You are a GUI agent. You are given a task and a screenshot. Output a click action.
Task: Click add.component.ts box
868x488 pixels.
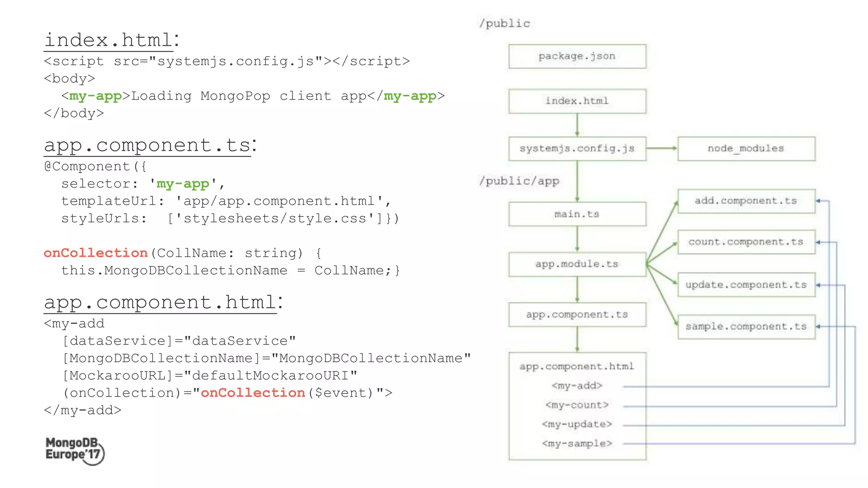746,201
